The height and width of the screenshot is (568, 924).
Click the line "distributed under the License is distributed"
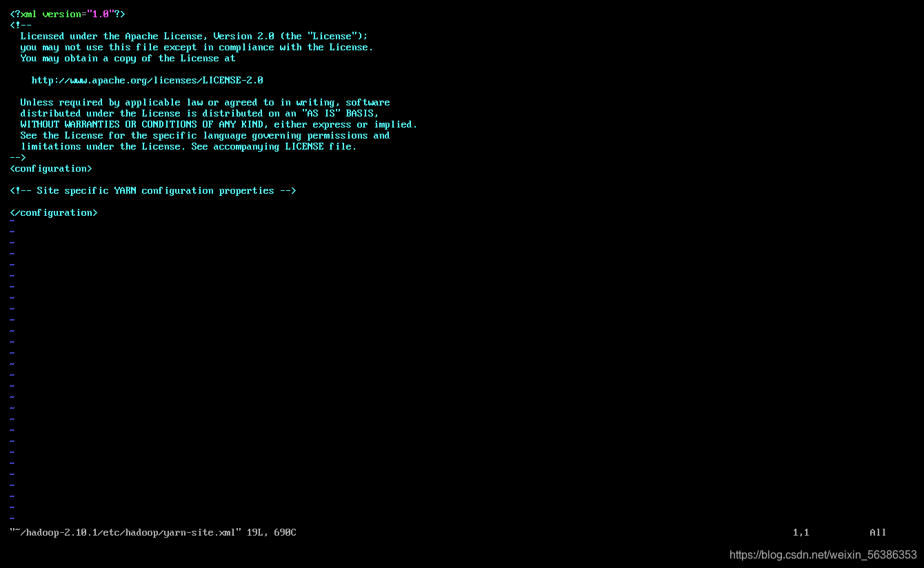199,113
